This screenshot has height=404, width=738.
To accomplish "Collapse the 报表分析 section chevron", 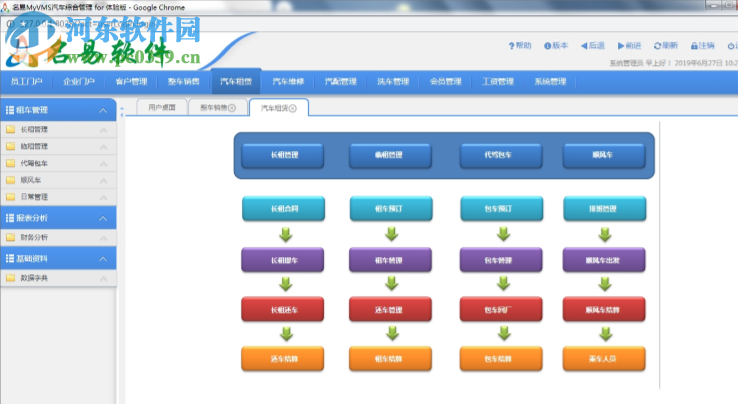I will coord(103,218).
